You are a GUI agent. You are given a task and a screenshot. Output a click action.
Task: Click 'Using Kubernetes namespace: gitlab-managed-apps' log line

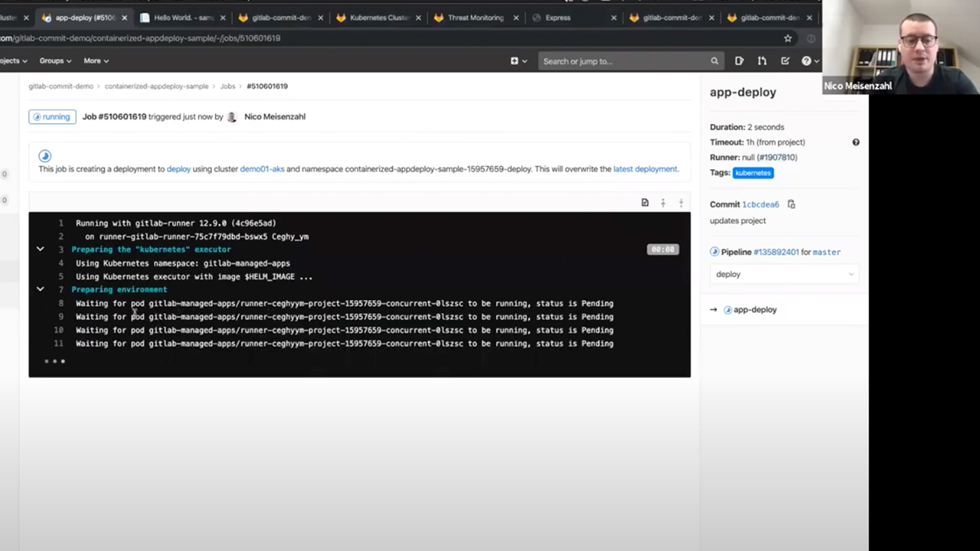[x=182, y=263]
